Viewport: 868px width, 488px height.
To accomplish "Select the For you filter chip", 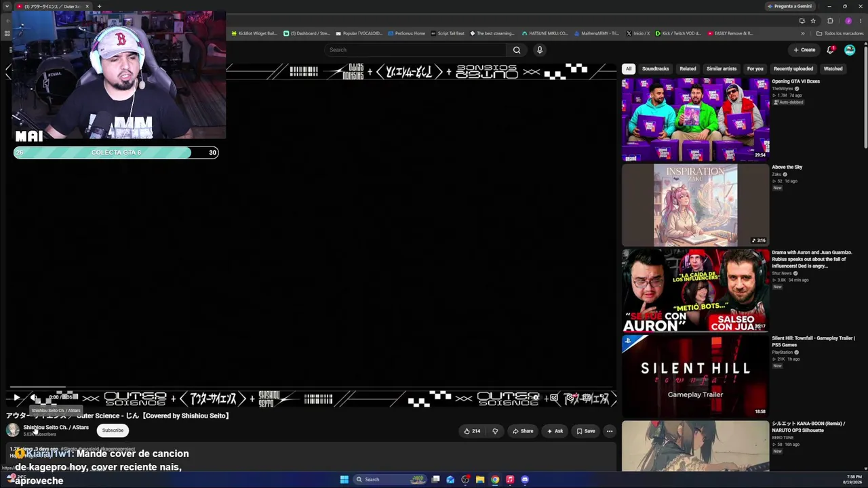I will (755, 68).
